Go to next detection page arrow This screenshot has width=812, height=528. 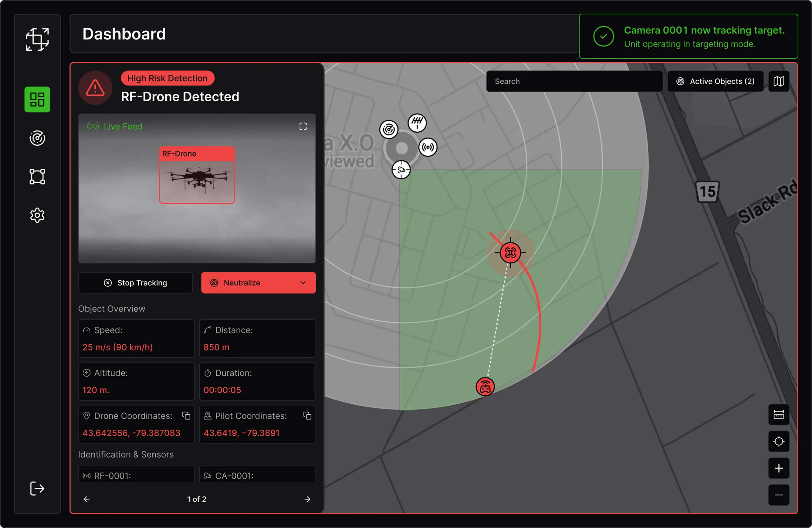307,499
